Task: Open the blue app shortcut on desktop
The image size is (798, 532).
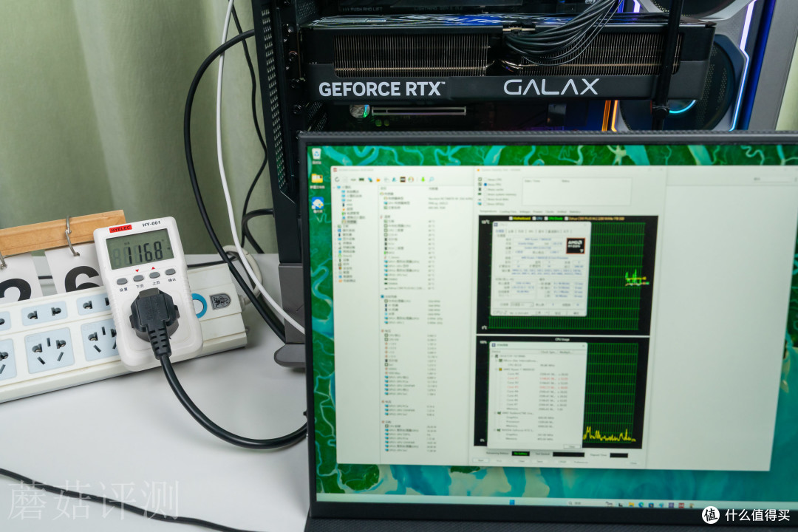Action: tap(318, 205)
